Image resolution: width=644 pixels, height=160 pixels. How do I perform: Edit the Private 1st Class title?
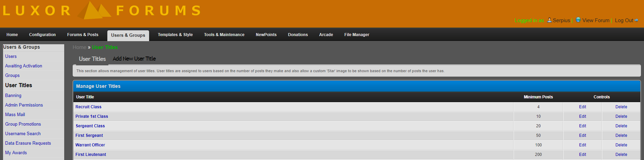pyautogui.click(x=583, y=116)
